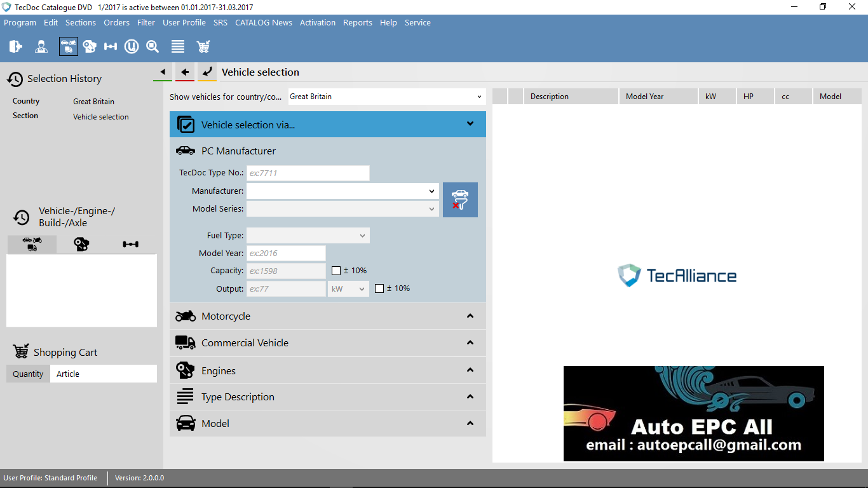
Task: Click the yellow-underlined return arrow button
Action: (x=207, y=72)
